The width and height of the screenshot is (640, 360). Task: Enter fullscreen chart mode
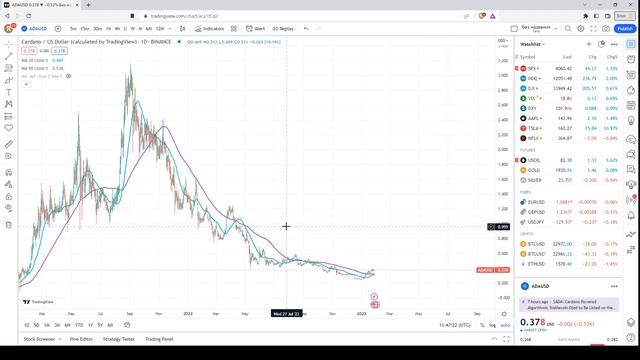(x=593, y=29)
